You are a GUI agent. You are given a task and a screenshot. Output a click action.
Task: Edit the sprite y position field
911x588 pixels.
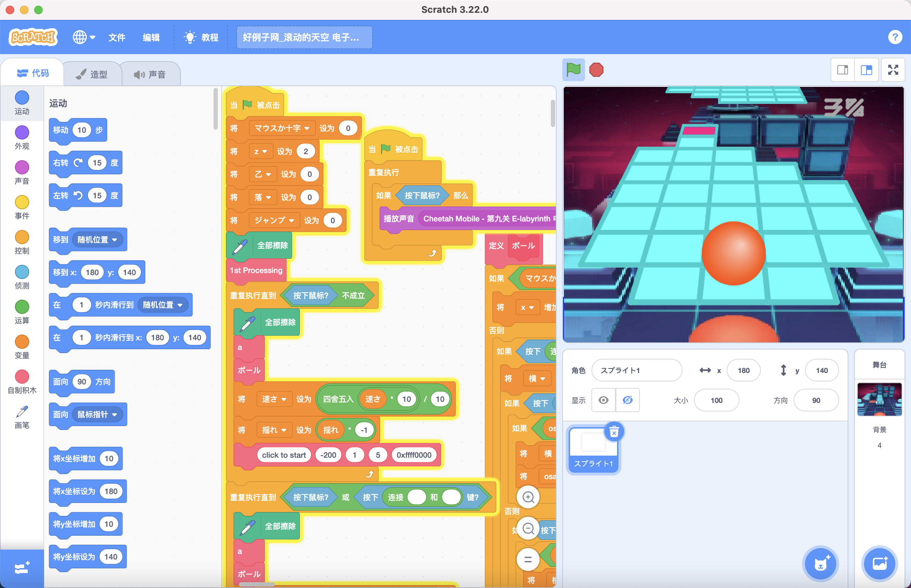pos(822,371)
